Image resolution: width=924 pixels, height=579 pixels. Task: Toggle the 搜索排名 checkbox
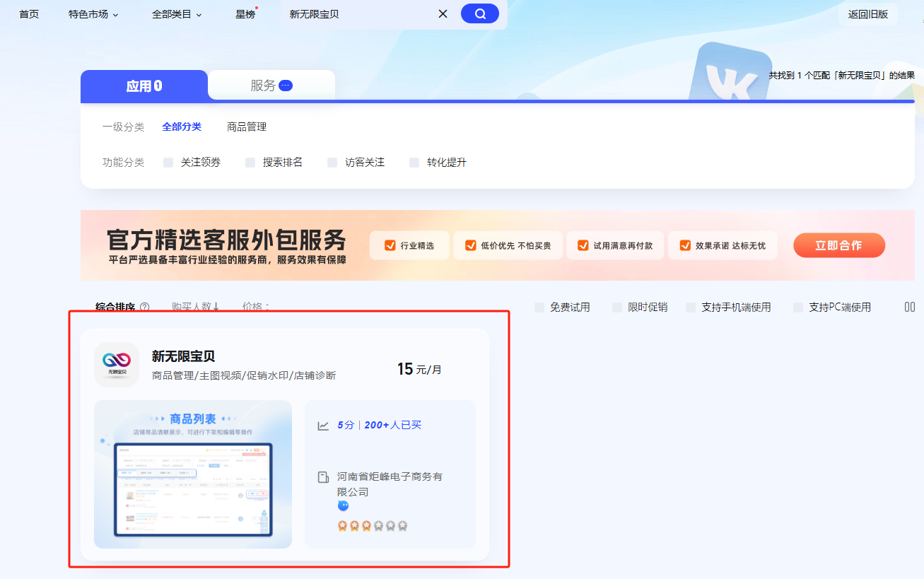(250, 163)
